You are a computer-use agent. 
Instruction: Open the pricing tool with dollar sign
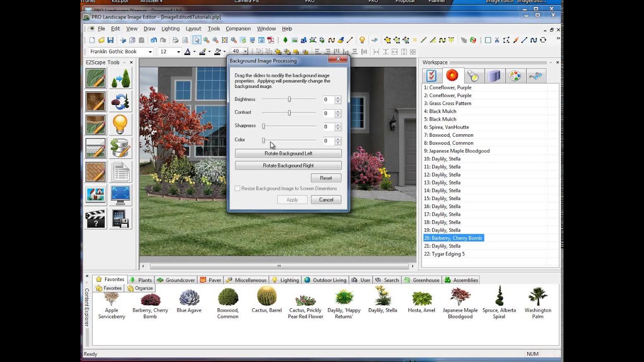pyautogui.click(x=121, y=148)
